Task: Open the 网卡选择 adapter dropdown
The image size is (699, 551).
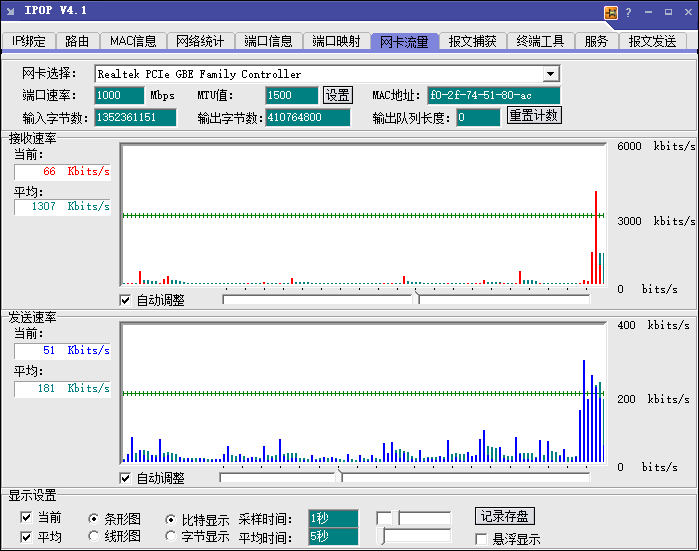Action: point(551,74)
